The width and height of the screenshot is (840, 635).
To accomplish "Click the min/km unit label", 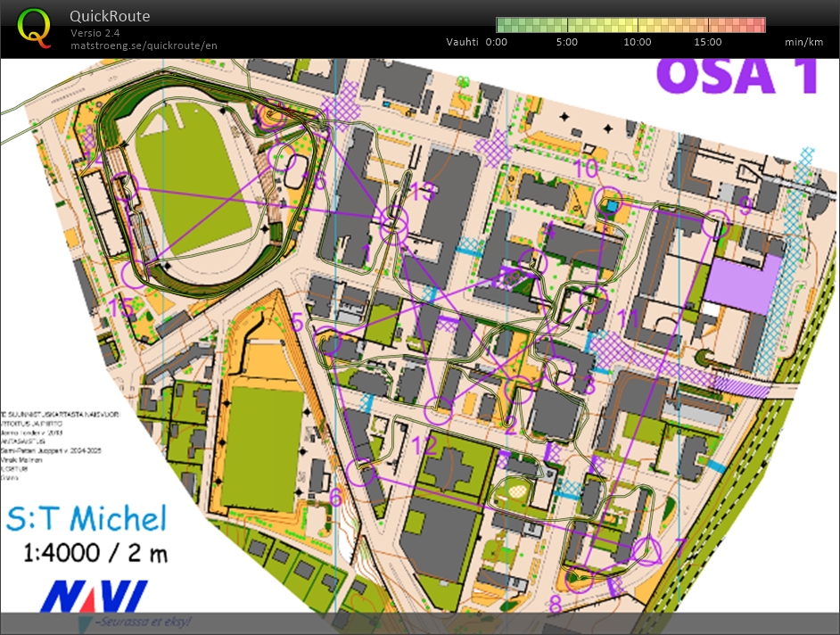I will pyautogui.click(x=803, y=42).
